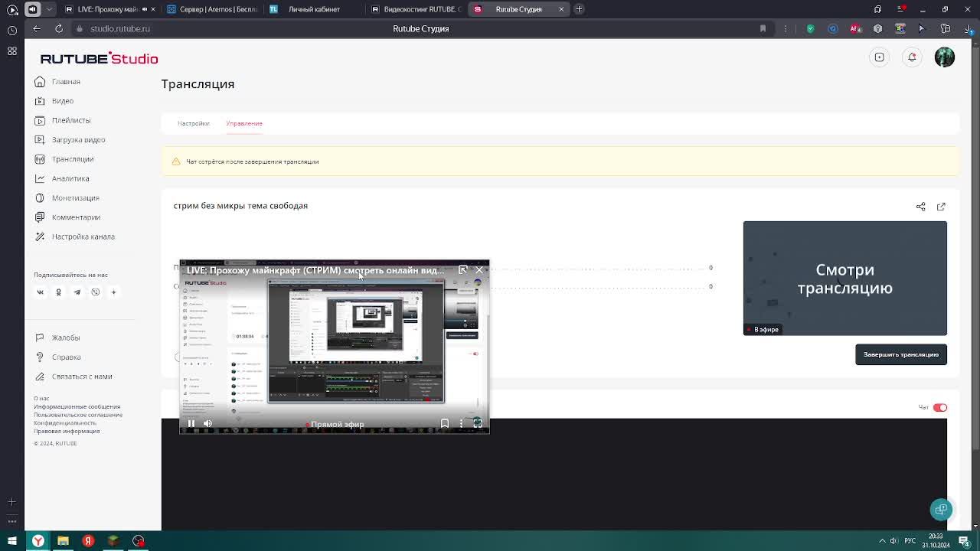
Task: Switch to Видеохостинг RUTUBE browser tab
Action: point(415,9)
